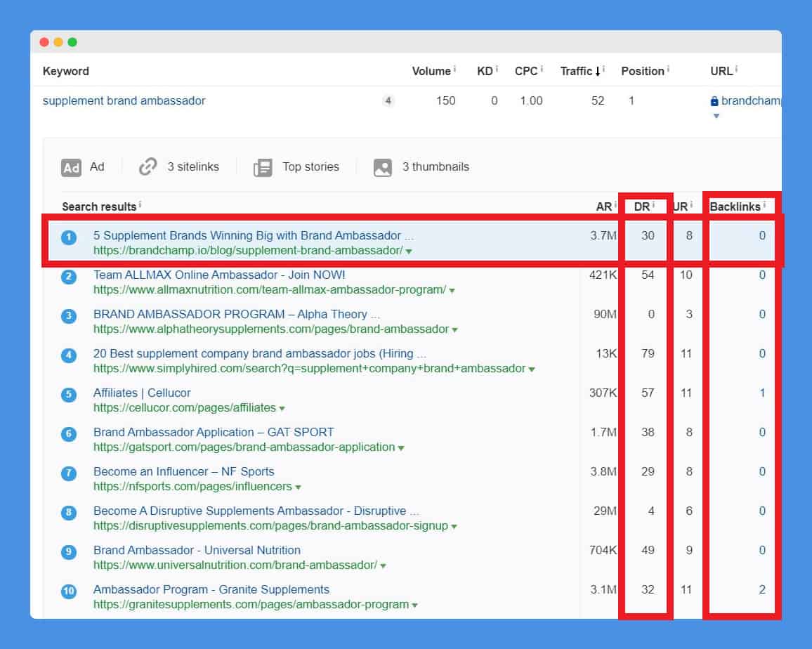Click position badge 10 for Granite Supplements result
The image size is (812, 649).
(68, 591)
